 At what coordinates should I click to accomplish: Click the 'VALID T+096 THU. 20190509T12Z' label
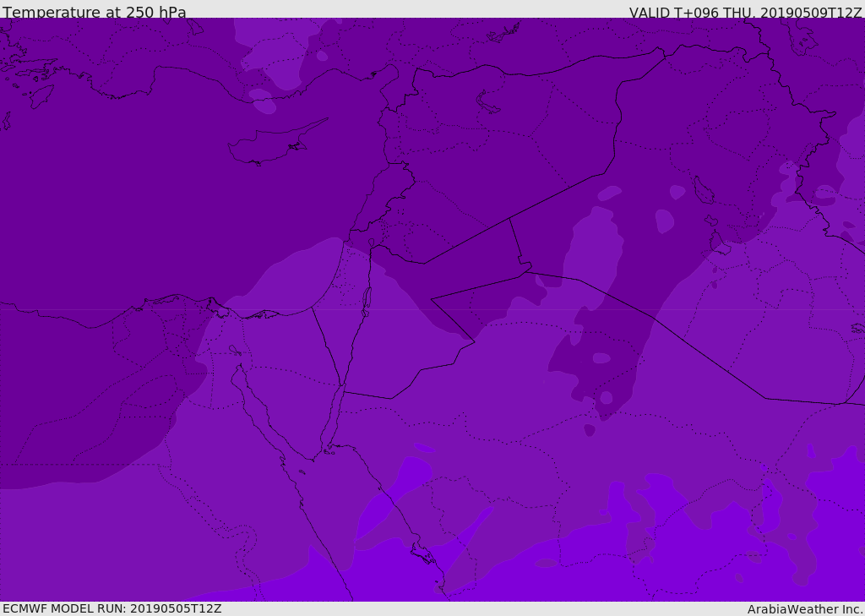tap(745, 12)
